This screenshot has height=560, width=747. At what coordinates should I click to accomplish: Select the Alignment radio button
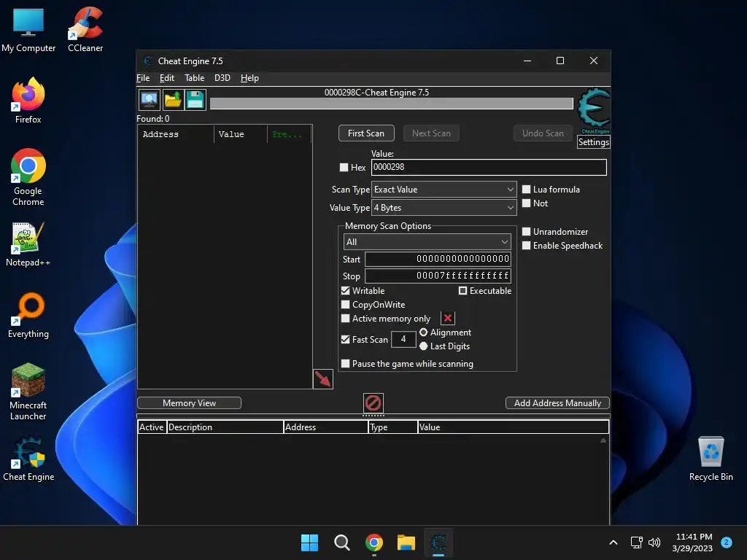pyautogui.click(x=423, y=332)
